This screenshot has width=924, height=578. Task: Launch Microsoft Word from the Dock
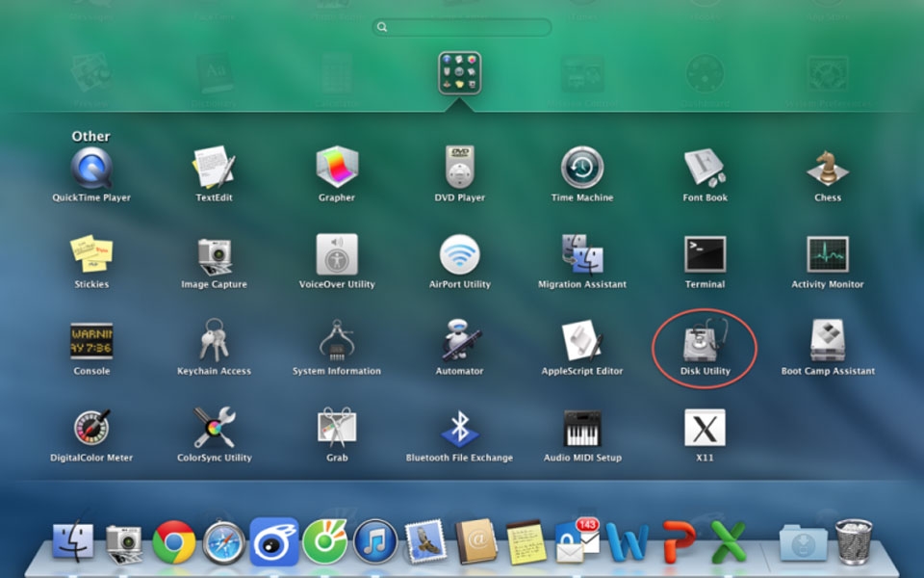[627, 540]
